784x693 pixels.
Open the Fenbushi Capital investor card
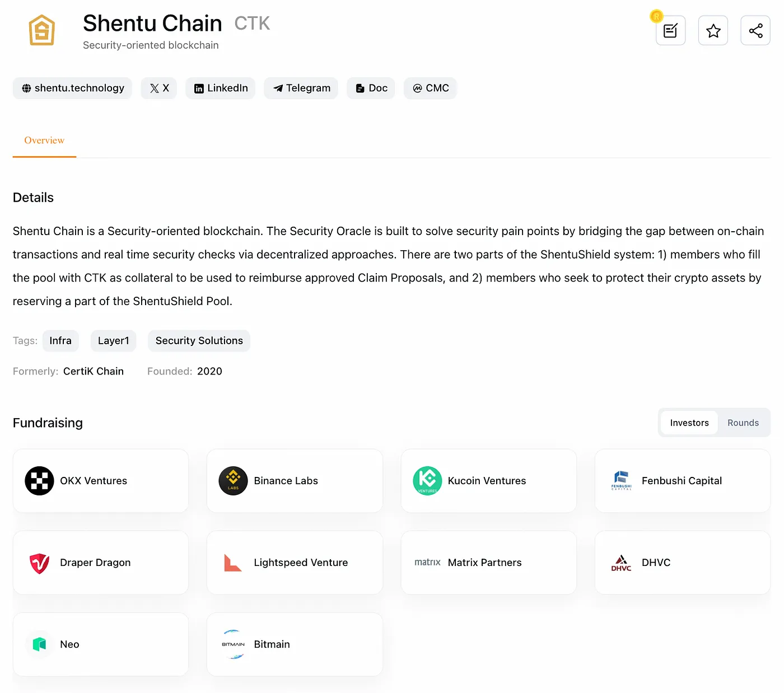coord(682,481)
